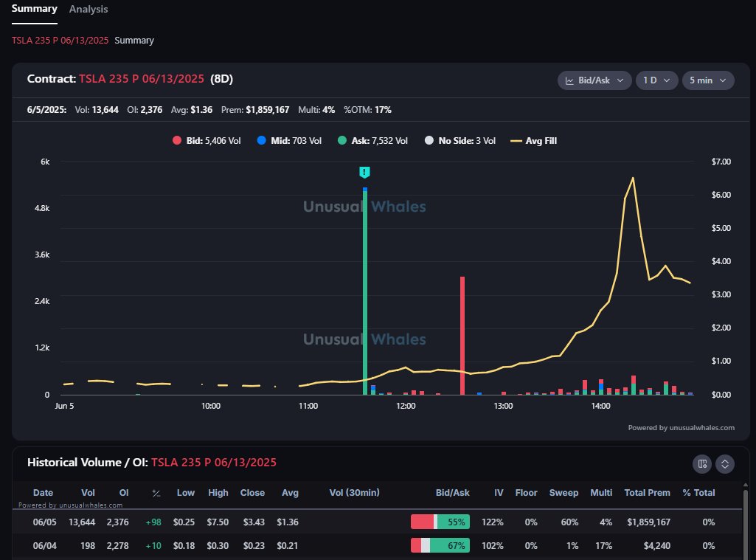Click the % Total column header
756x560 pixels.
click(x=698, y=492)
